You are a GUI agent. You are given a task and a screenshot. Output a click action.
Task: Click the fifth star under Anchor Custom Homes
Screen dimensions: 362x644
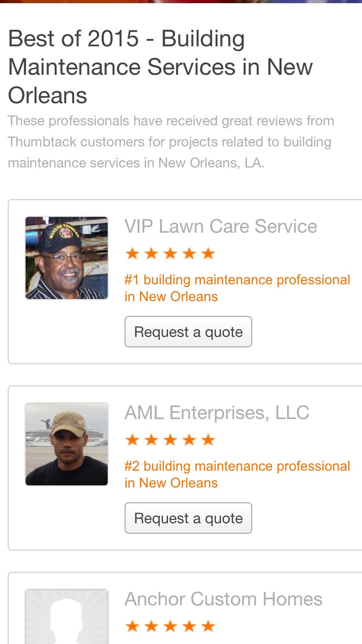pos(208,626)
